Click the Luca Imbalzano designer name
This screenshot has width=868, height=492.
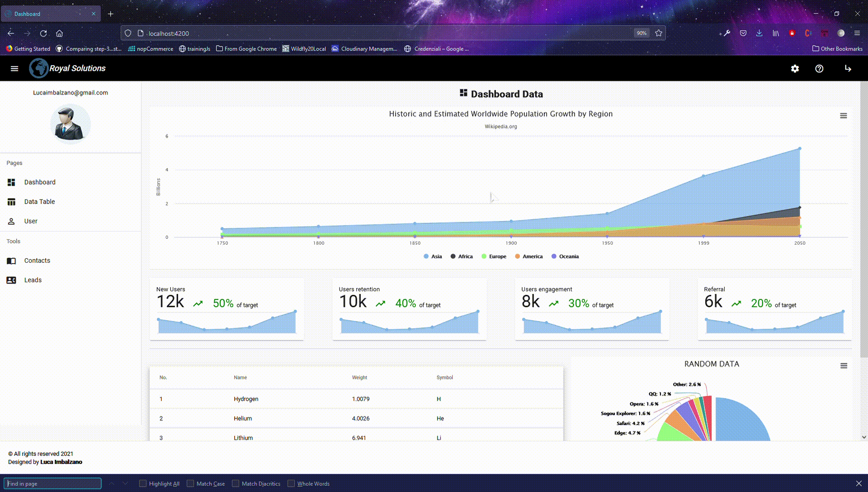(x=61, y=462)
